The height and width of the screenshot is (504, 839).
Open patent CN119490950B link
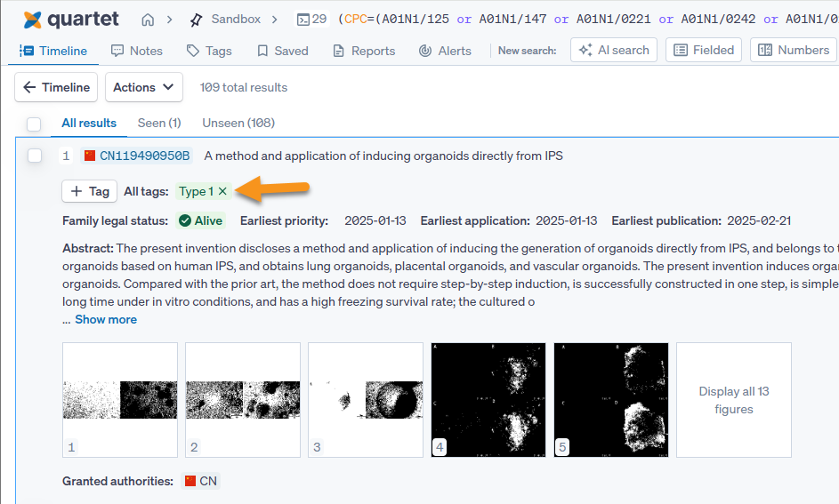coord(144,156)
